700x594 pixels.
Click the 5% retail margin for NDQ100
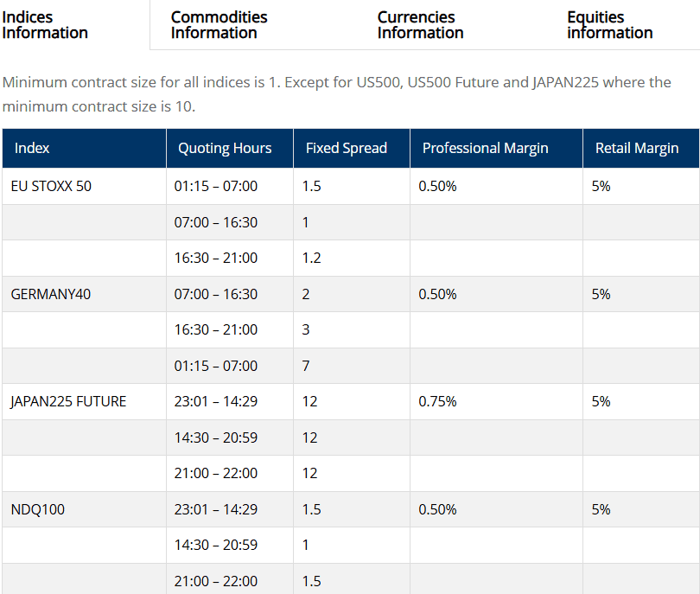pyautogui.click(x=601, y=509)
